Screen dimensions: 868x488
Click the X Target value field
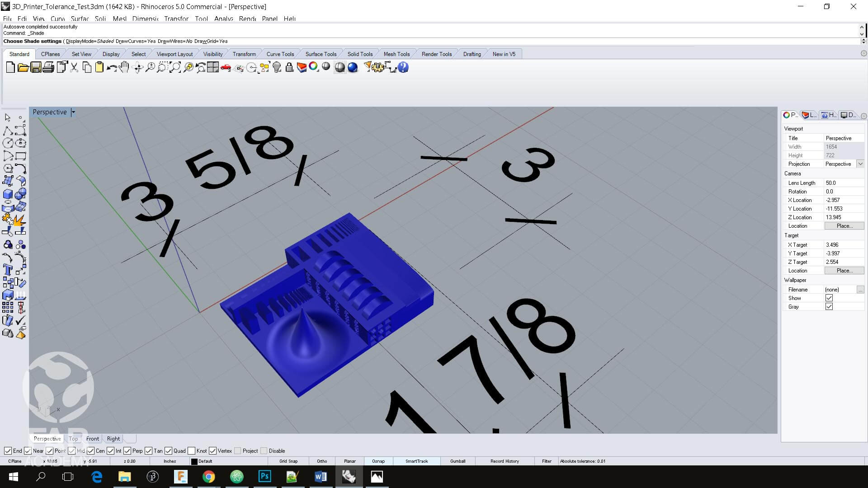point(844,245)
